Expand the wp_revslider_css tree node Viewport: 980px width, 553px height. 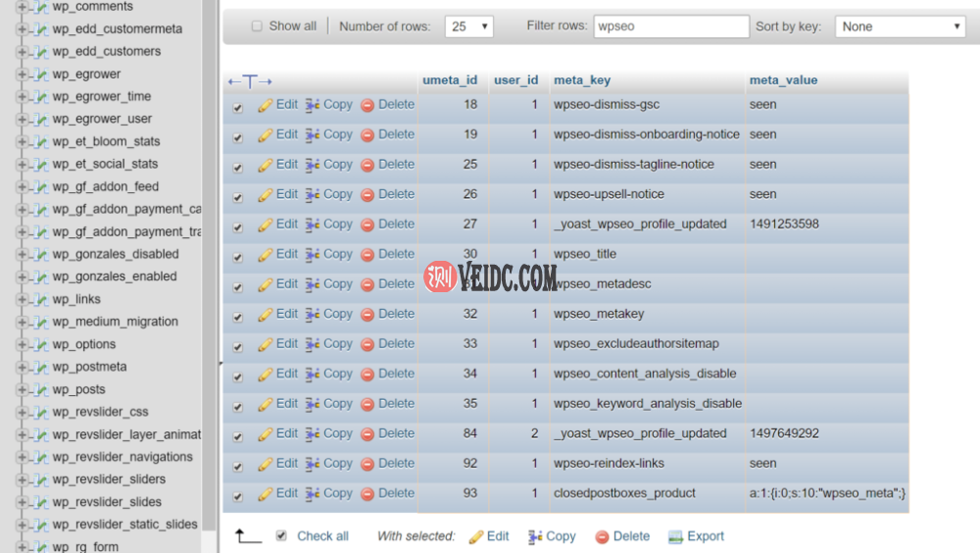(x=22, y=412)
